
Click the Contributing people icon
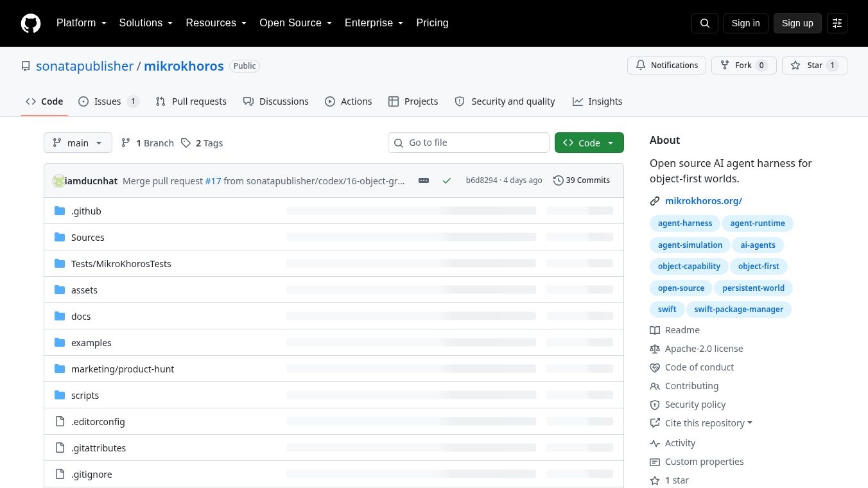pyautogui.click(x=655, y=386)
